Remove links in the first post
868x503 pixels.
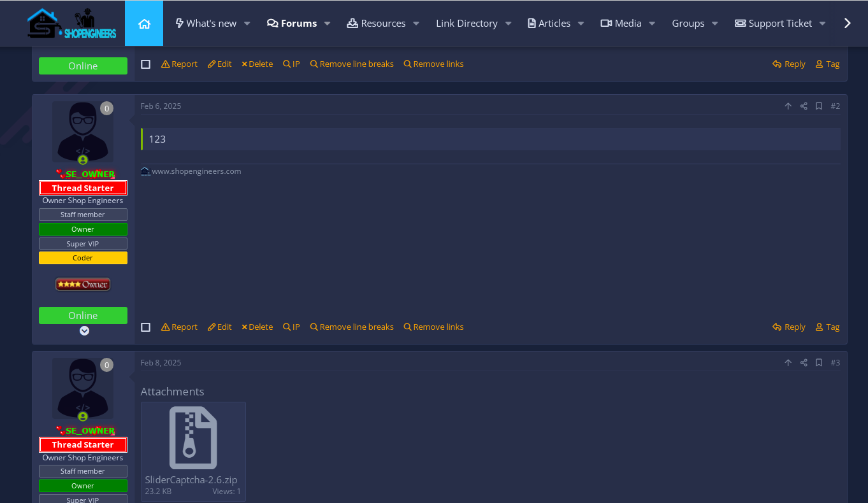(433, 64)
